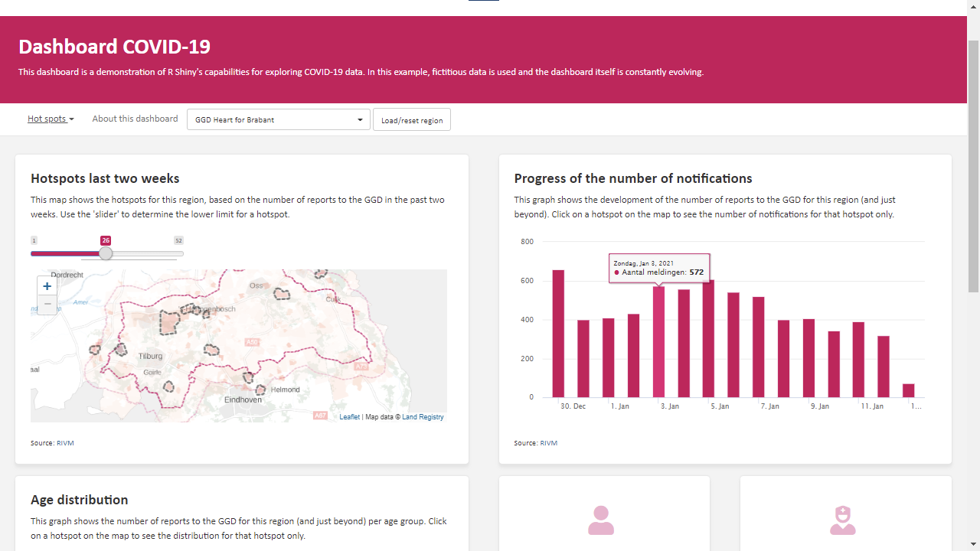Click the pink person icon card

pyautogui.click(x=601, y=520)
